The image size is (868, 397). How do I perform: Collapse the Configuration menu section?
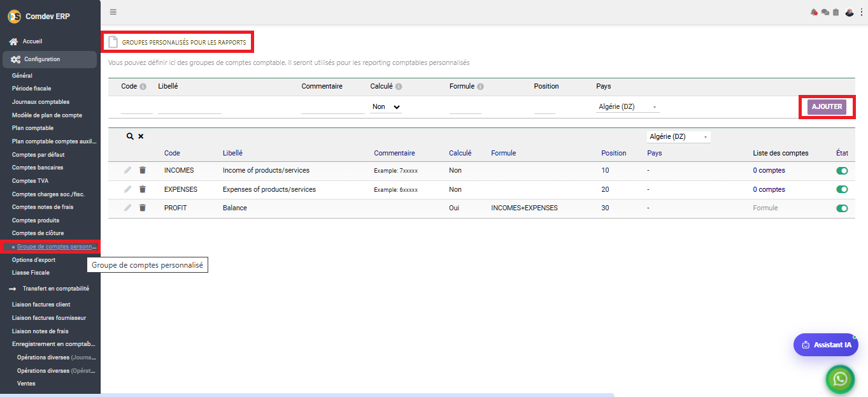50,59
